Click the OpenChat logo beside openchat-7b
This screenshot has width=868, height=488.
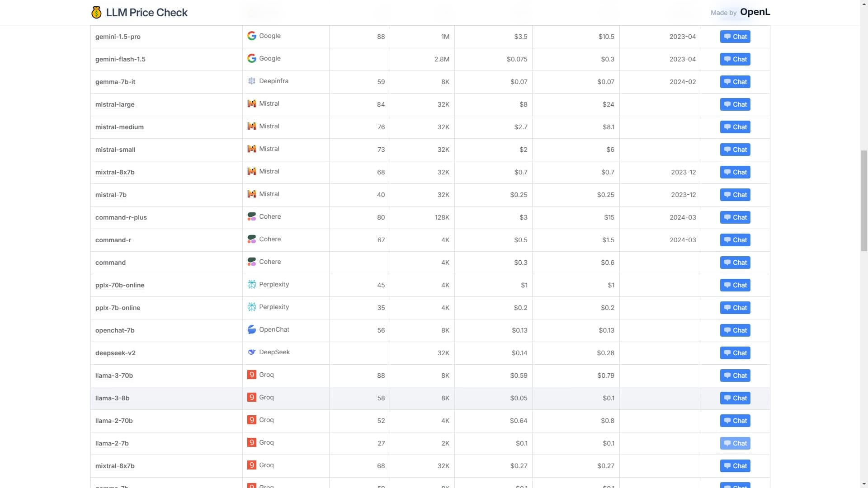[252, 329]
